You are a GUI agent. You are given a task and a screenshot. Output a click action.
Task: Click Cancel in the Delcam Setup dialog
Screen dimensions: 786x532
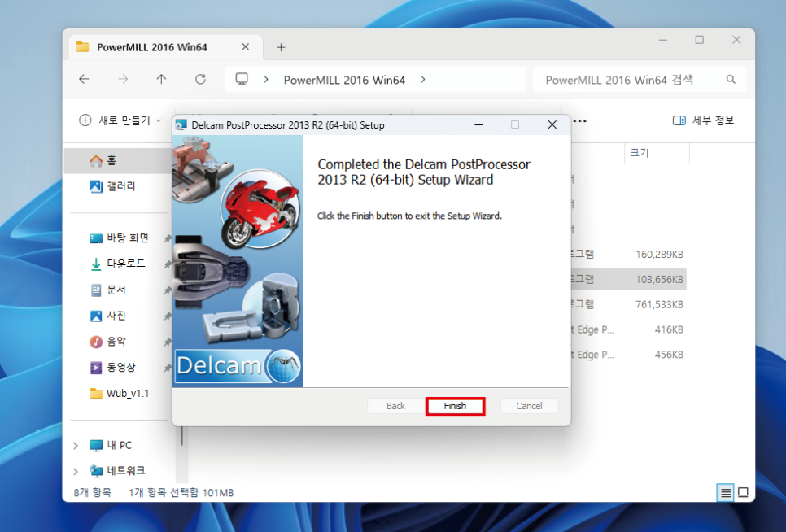coord(529,406)
